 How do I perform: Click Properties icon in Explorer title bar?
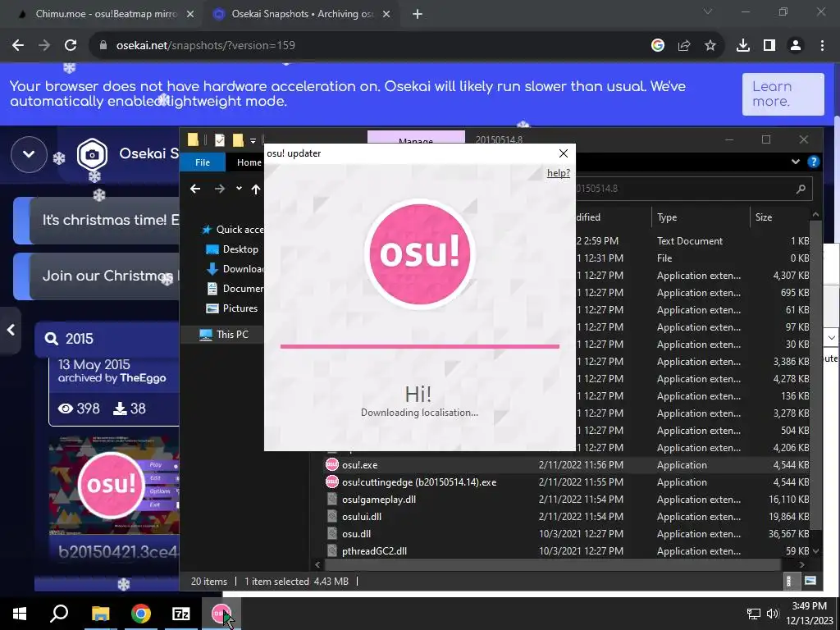point(220,140)
